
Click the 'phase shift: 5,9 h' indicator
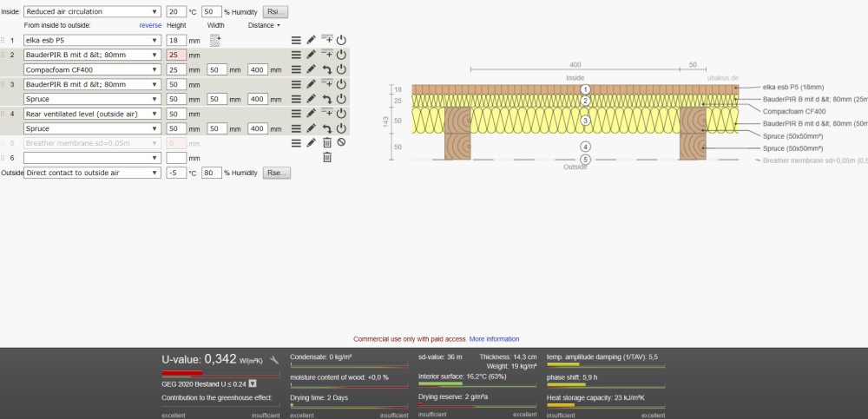(x=606, y=382)
